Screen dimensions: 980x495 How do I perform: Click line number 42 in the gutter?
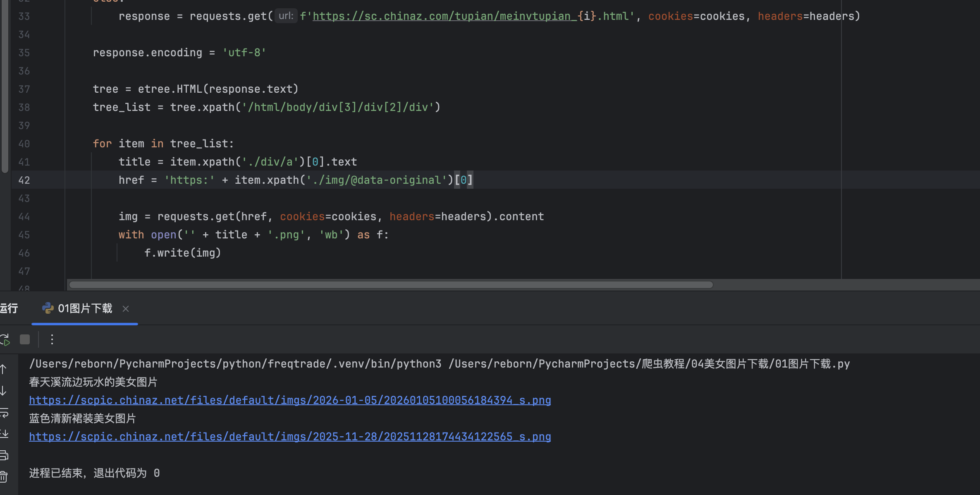click(24, 180)
